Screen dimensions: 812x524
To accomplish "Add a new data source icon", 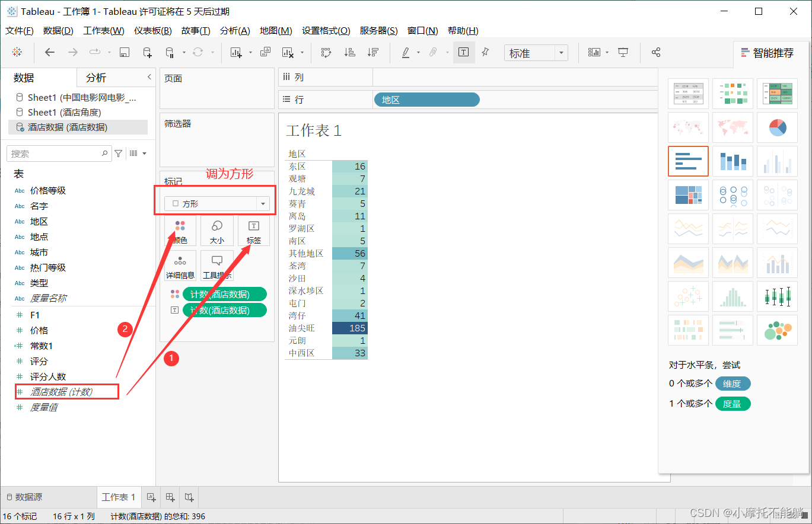I will coord(147,52).
